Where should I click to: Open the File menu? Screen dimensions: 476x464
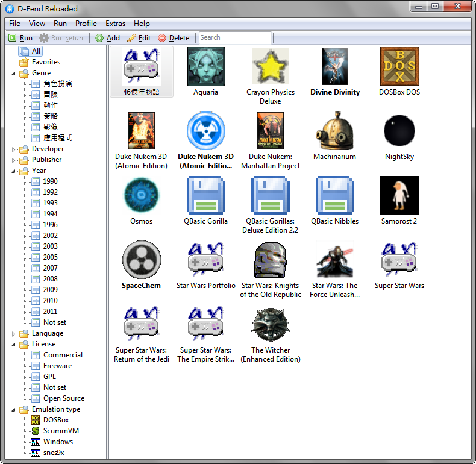(x=14, y=24)
